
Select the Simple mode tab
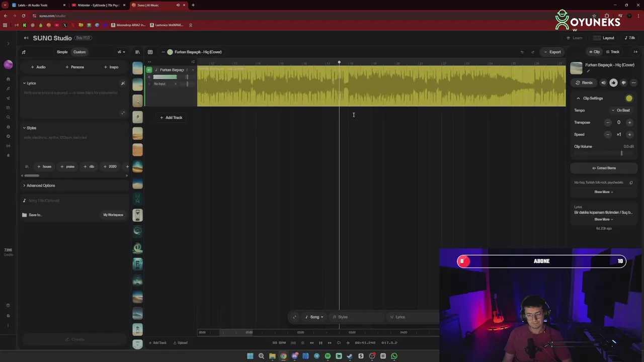62,52
